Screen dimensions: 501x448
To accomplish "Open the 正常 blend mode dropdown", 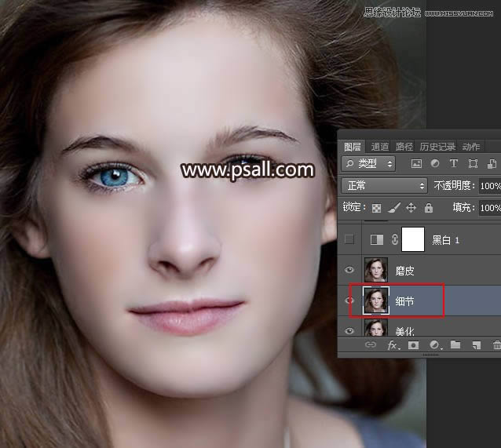I will click(385, 186).
